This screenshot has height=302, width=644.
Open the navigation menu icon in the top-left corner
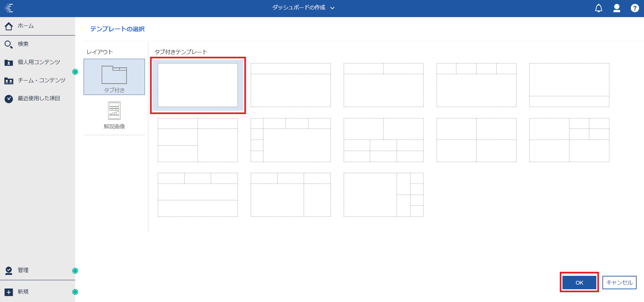(x=9, y=8)
